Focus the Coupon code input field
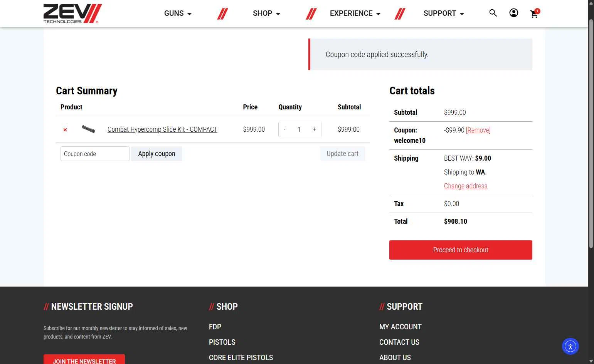 click(95, 154)
